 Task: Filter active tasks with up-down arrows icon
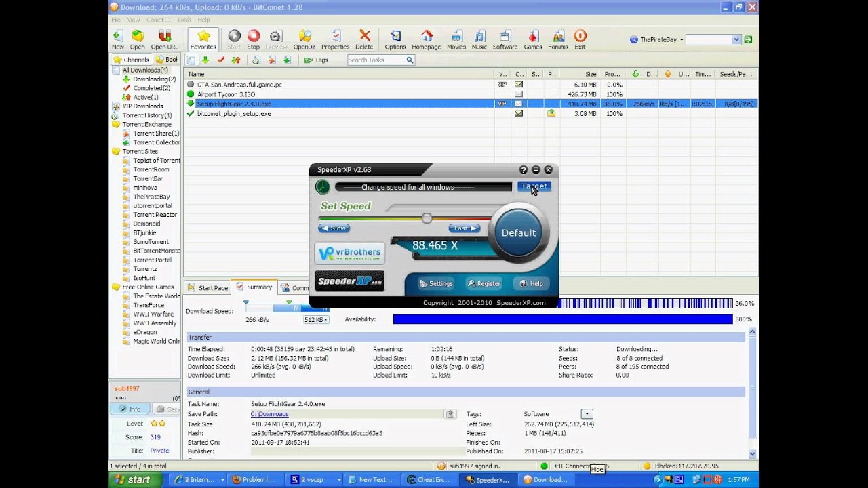[236, 60]
